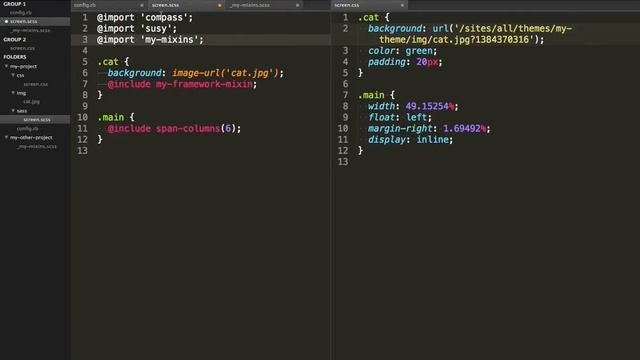Open cat.jpg in the img folder
This screenshot has height=360, width=640.
(31, 102)
